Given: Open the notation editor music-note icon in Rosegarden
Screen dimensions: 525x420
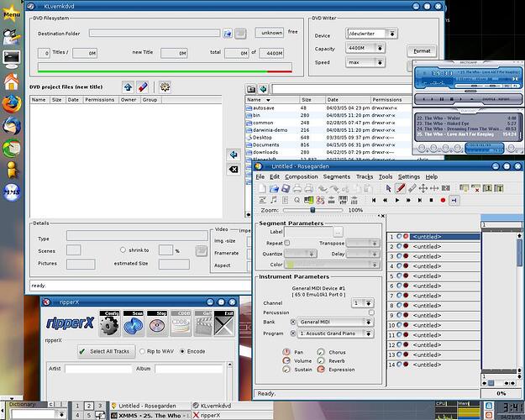Looking at the screenshot, I should point(274,200).
